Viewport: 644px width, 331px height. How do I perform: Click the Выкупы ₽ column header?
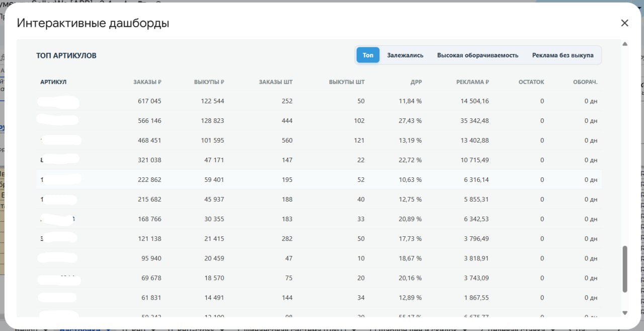[x=209, y=82]
